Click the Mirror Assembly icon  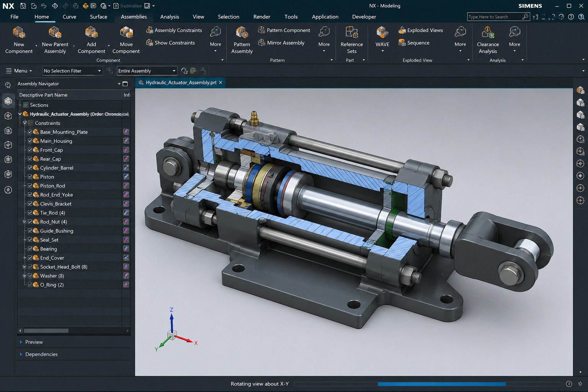tap(262, 42)
